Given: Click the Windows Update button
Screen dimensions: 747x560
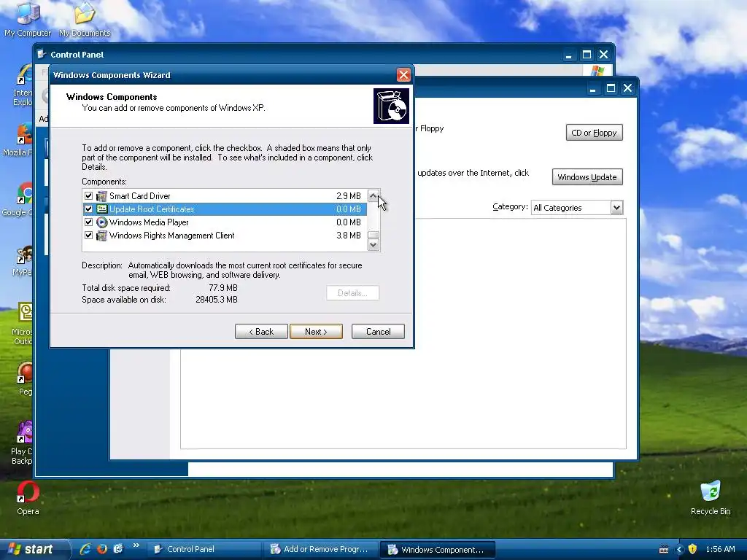Looking at the screenshot, I should click(x=587, y=177).
